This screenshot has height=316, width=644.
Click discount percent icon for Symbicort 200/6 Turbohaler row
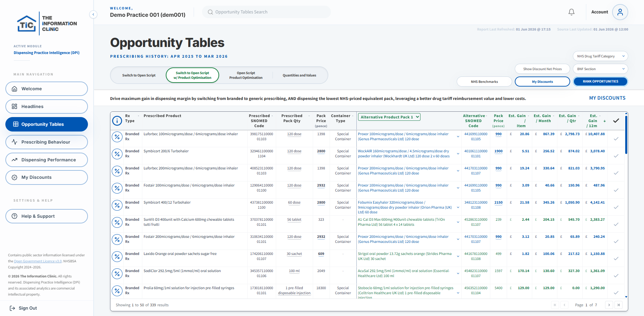point(117,154)
